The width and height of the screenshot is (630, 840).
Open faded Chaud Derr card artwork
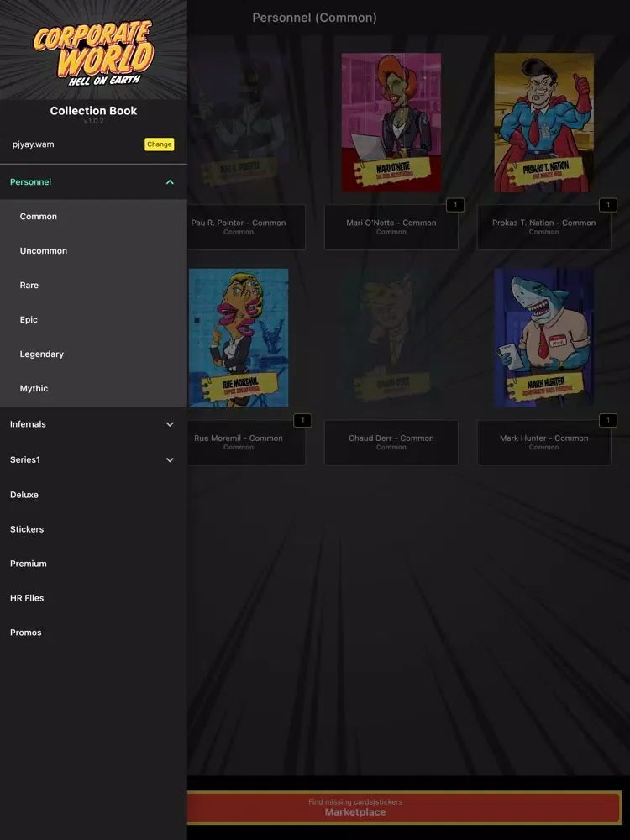(391, 338)
